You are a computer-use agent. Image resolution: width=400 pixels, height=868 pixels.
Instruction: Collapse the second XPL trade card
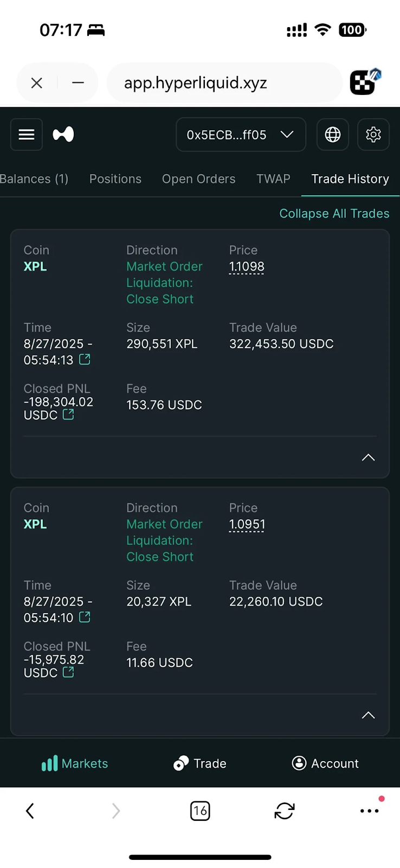[368, 715]
